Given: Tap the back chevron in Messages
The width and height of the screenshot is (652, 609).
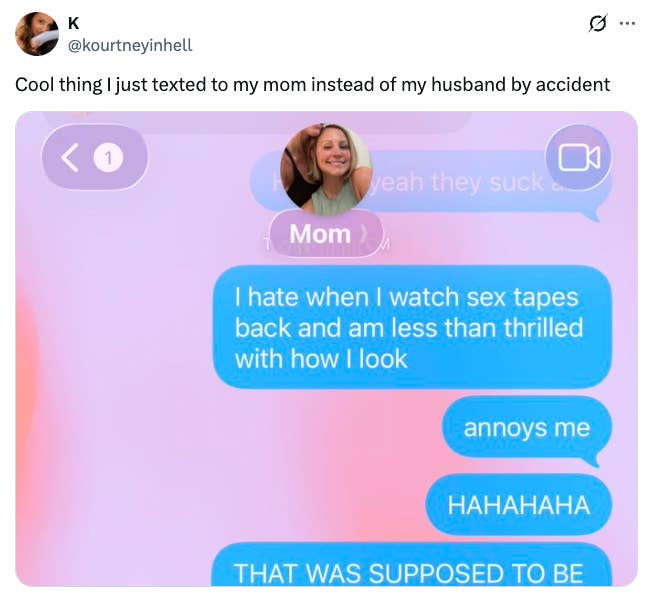Looking at the screenshot, I should click(70, 158).
